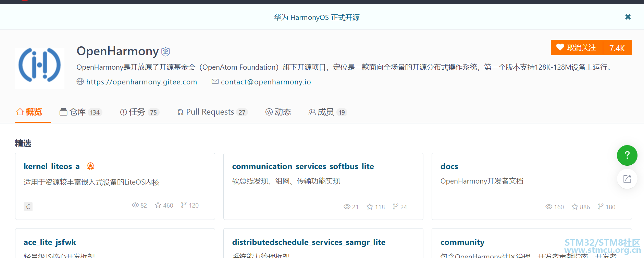Open the Pull Requests tab
644x258 pixels.
coord(212,112)
